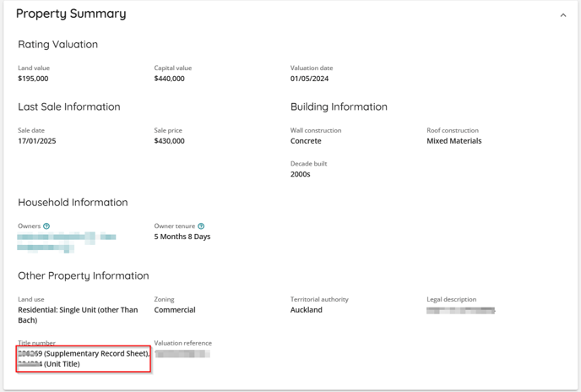581x392 pixels.
Task: Select sale date 17/01/2025
Action: (37, 141)
